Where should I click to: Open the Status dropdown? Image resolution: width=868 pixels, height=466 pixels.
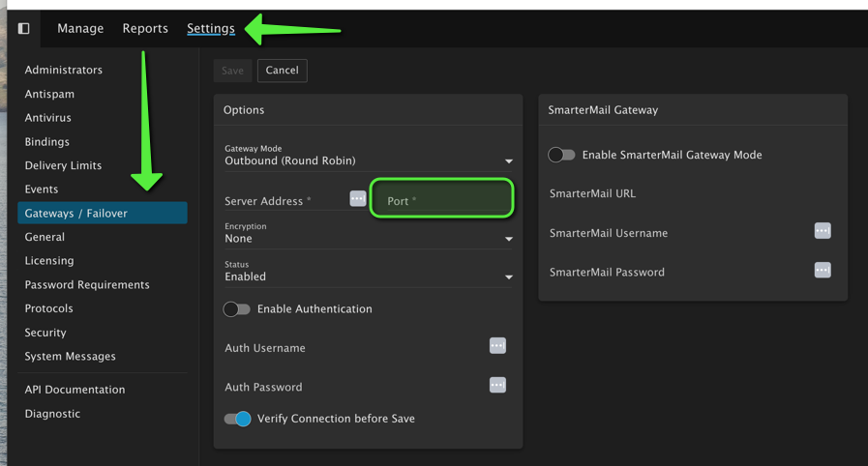click(x=368, y=277)
